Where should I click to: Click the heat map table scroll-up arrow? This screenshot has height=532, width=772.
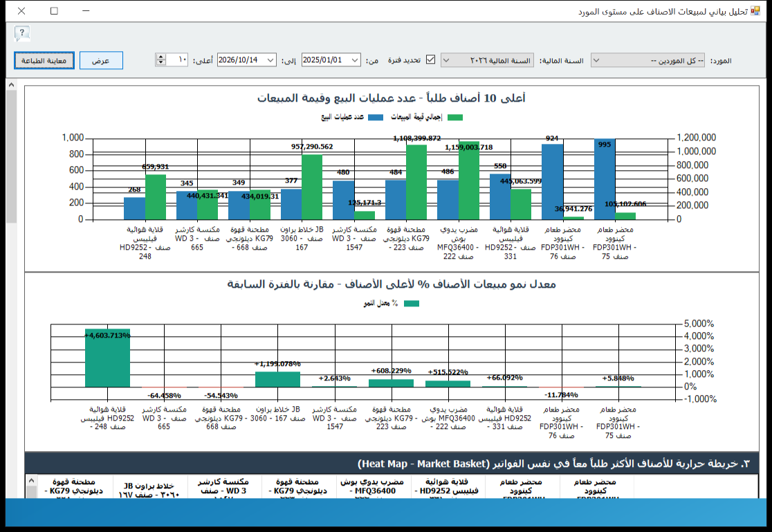(x=31, y=480)
